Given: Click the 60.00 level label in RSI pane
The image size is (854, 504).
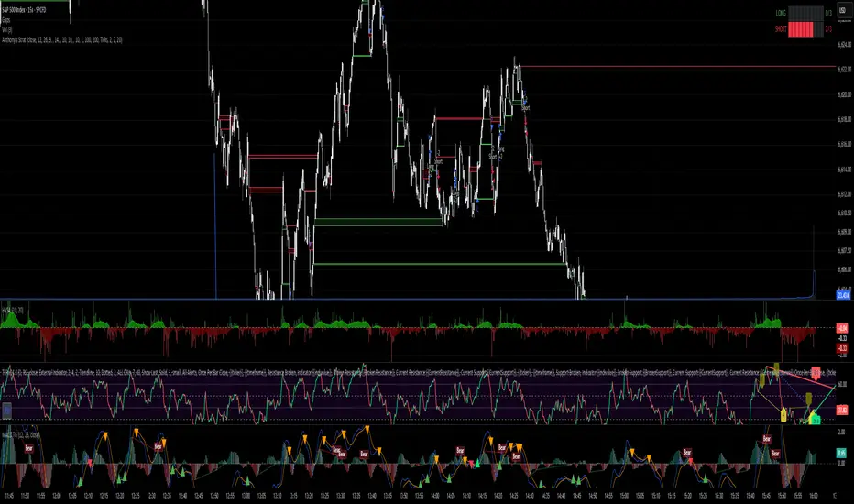Looking at the screenshot, I should click(842, 384).
